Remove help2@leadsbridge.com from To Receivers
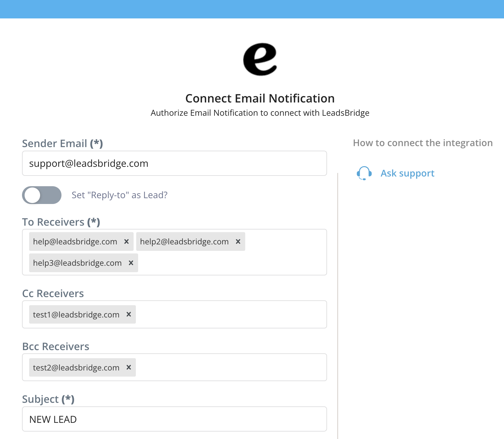 click(238, 241)
